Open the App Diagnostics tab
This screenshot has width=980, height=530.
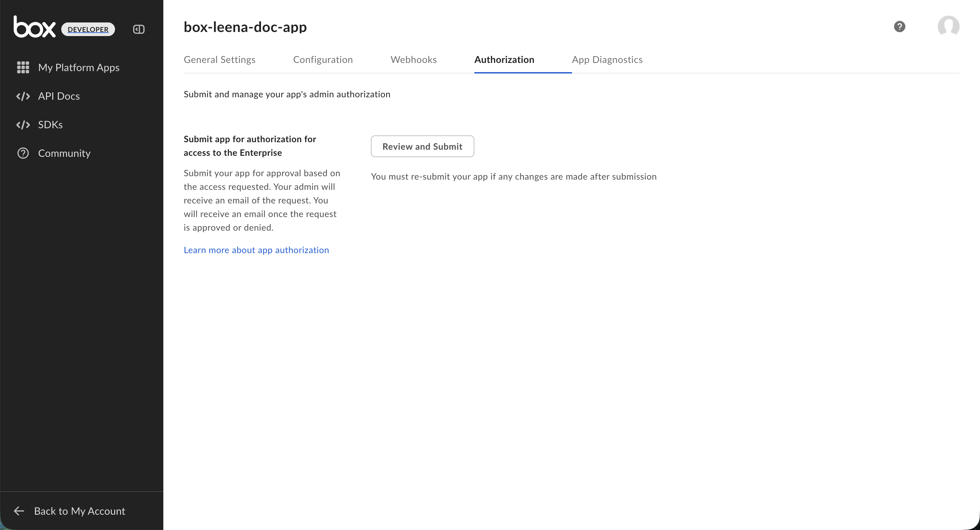(607, 60)
